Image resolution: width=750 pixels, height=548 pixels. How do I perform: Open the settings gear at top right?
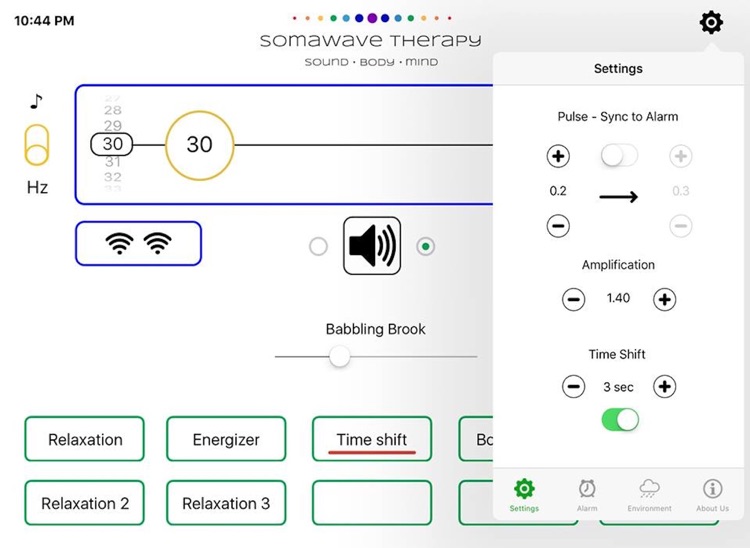pos(711,22)
